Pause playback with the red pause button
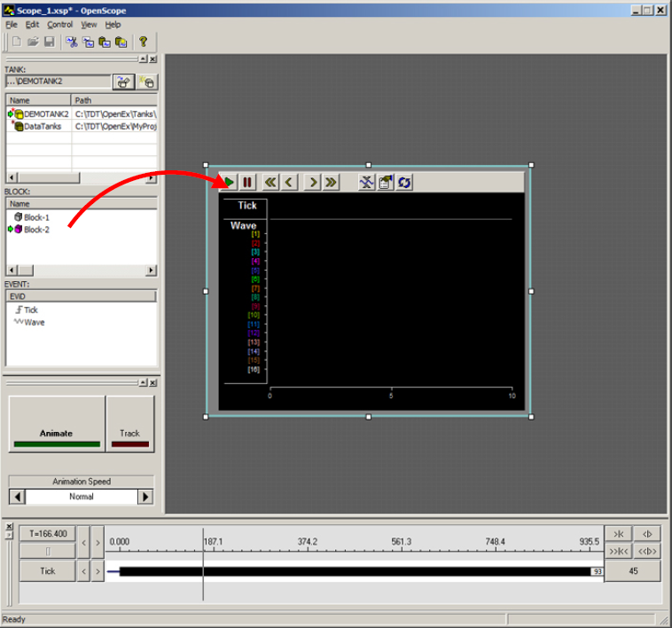Viewport: 672px width, 628px height. pos(247,182)
